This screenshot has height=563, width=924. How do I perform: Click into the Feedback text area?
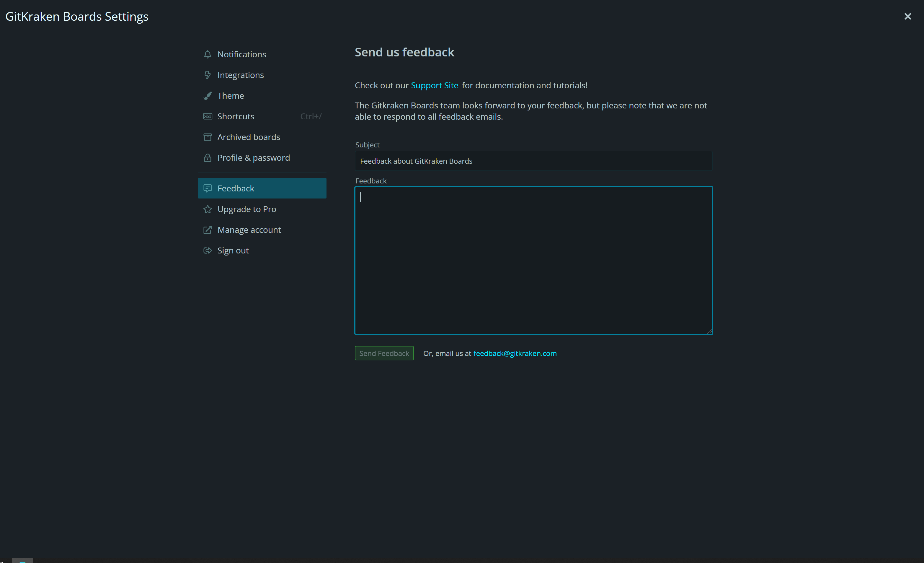533,261
